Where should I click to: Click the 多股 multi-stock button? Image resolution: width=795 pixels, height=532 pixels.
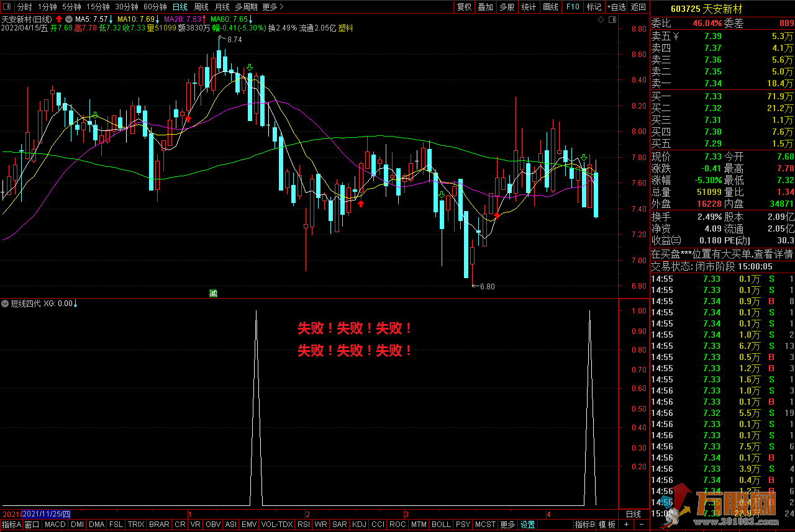507,7
